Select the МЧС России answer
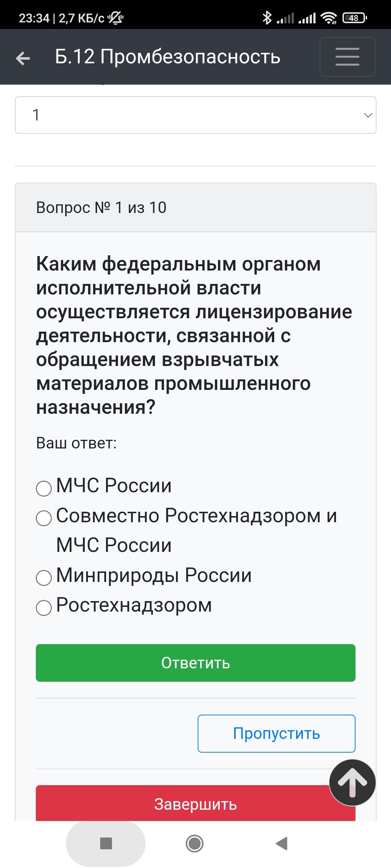The width and height of the screenshot is (391, 868). click(x=44, y=488)
